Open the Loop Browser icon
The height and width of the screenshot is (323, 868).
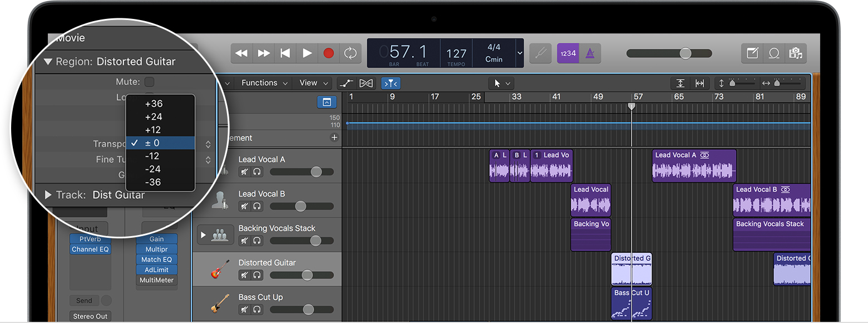[774, 53]
